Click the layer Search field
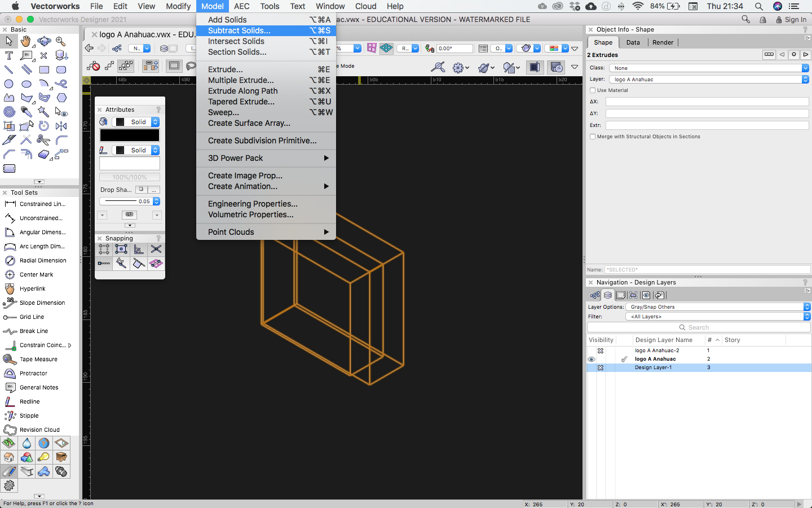812x508 pixels. click(698, 327)
